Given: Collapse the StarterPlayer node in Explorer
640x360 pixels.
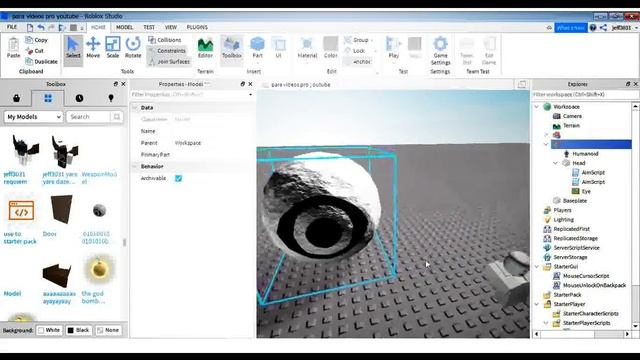Looking at the screenshot, I should point(537,304).
